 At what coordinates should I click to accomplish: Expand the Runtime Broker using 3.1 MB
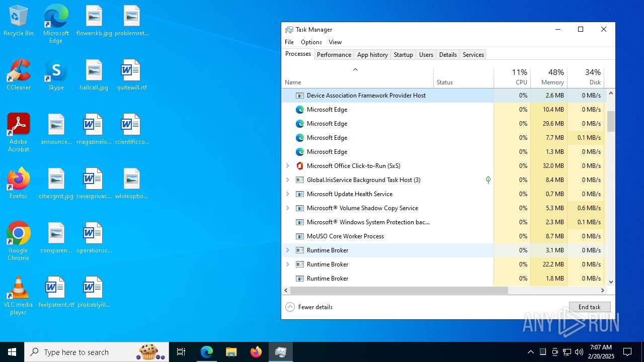point(288,250)
